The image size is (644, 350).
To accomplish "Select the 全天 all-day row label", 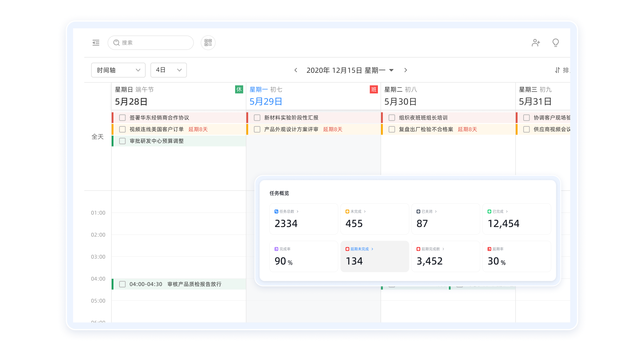I will pyautogui.click(x=98, y=137).
